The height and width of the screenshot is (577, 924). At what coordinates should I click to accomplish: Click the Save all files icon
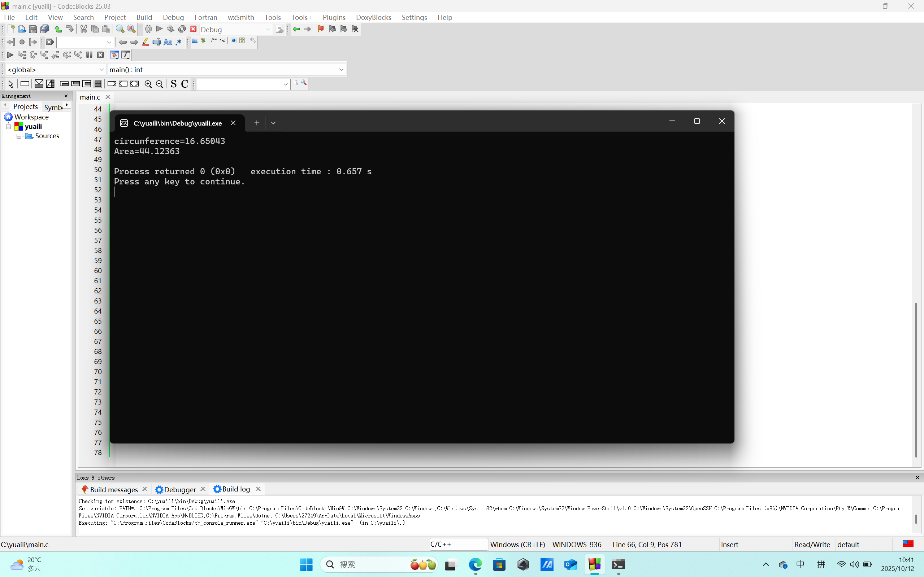[44, 29]
